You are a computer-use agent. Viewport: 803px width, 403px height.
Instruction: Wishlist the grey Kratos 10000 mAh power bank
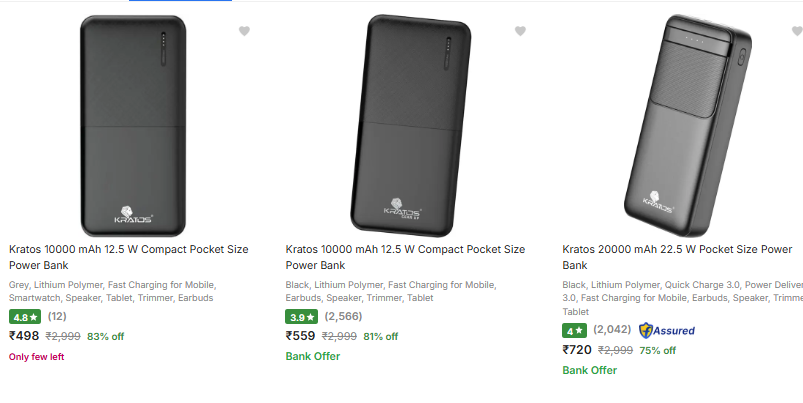tap(244, 32)
